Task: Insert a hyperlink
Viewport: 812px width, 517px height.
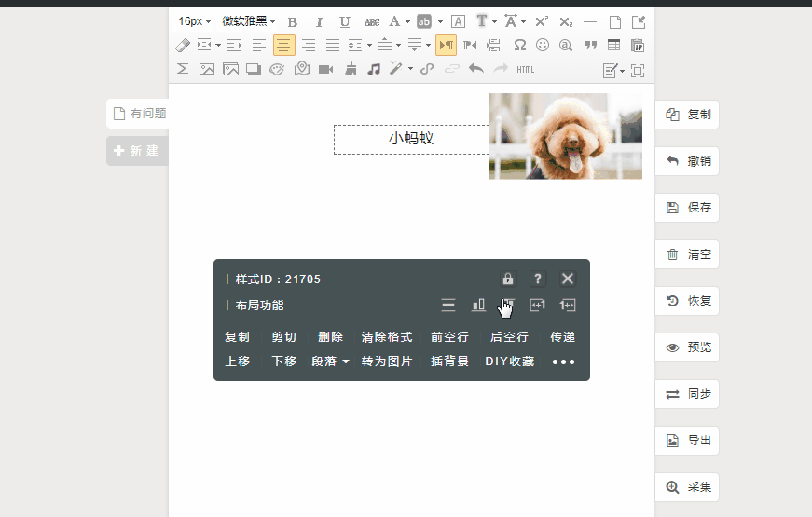Action: click(x=427, y=69)
